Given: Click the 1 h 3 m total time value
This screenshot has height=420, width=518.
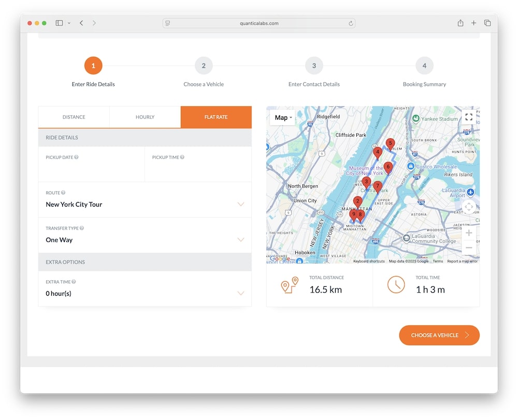Looking at the screenshot, I should (x=430, y=289).
